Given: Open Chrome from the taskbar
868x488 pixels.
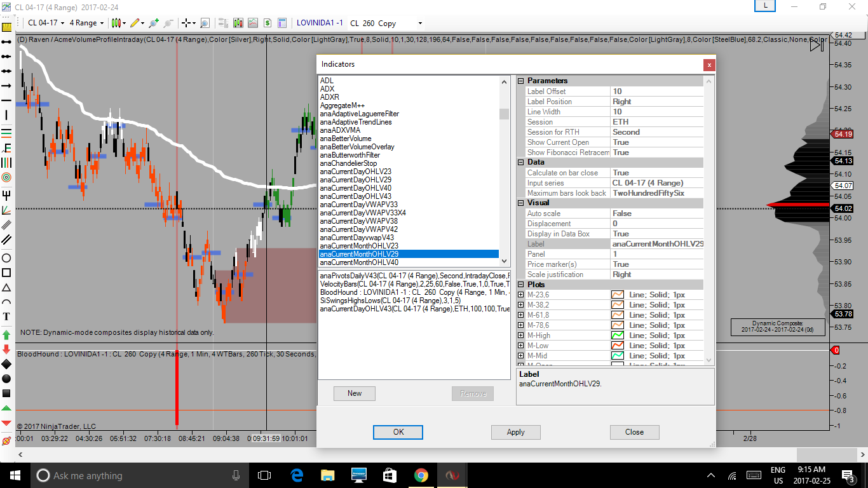Looking at the screenshot, I should pyautogui.click(x=421, y=475).
